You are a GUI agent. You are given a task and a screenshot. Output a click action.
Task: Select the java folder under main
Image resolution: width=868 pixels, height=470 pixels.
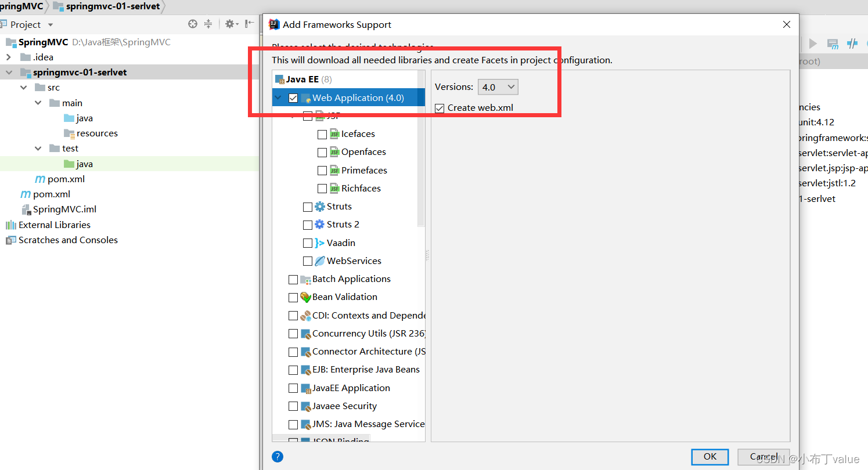click(x=78, y=118)
